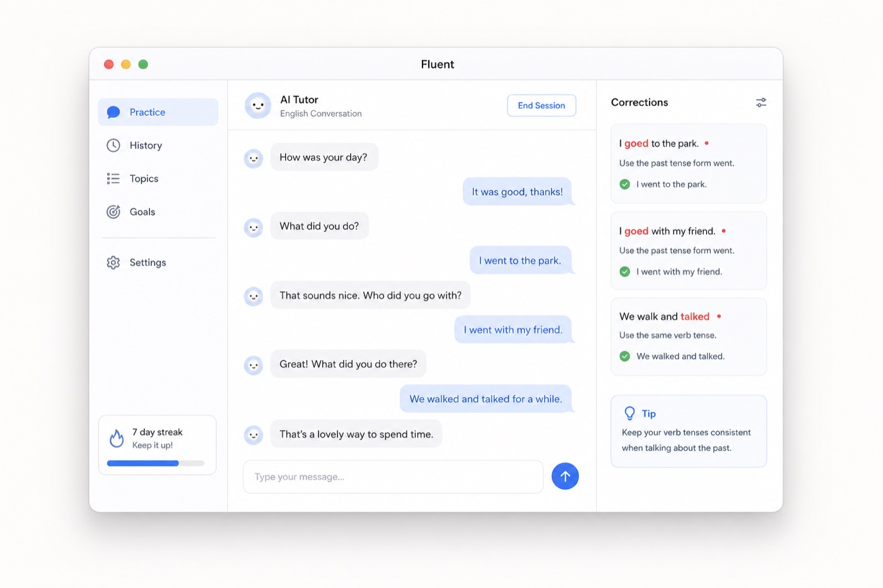Focus the 'Type your message...' field
The width and height of the screenshot is (883, 588).
pyautogui.click(x=394, y=476)
